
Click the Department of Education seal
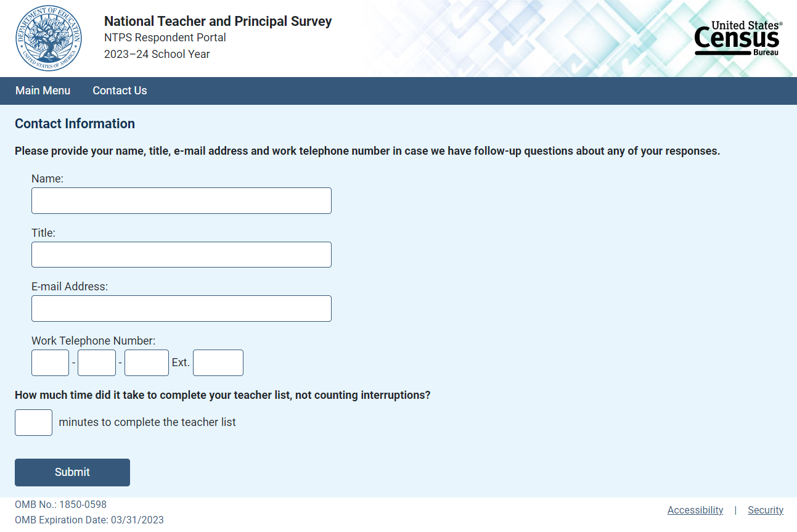point(49,39)
